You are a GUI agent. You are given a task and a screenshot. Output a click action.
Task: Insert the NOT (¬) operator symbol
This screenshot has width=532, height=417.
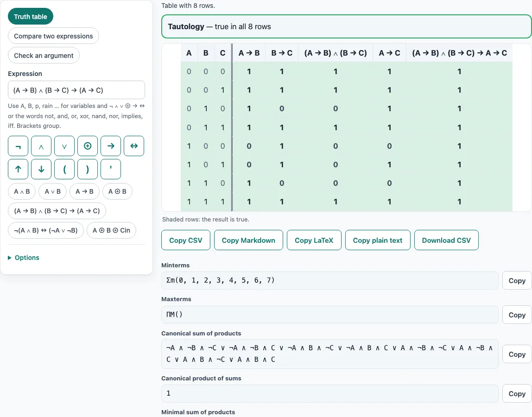coord(18,146)
